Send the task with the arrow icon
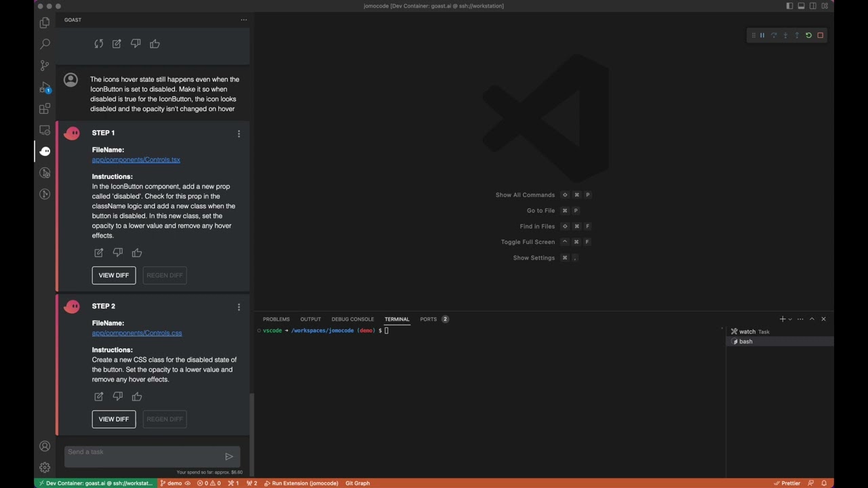 coord(229,456)
